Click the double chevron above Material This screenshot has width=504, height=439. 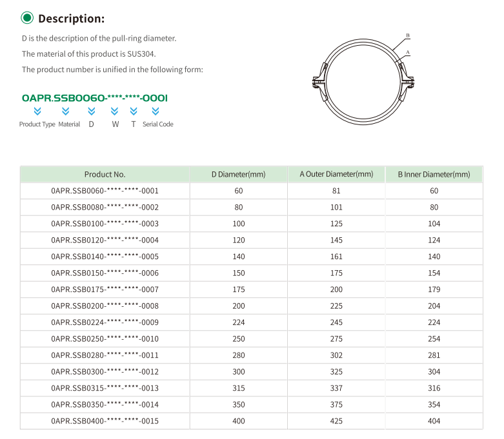[x=65, y=111]
